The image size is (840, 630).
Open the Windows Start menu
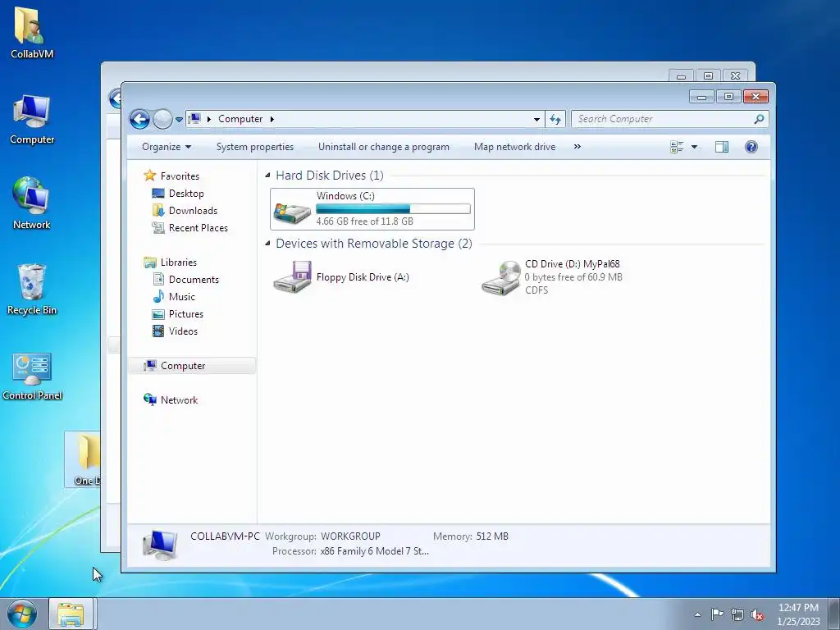(x=22, y=614)
